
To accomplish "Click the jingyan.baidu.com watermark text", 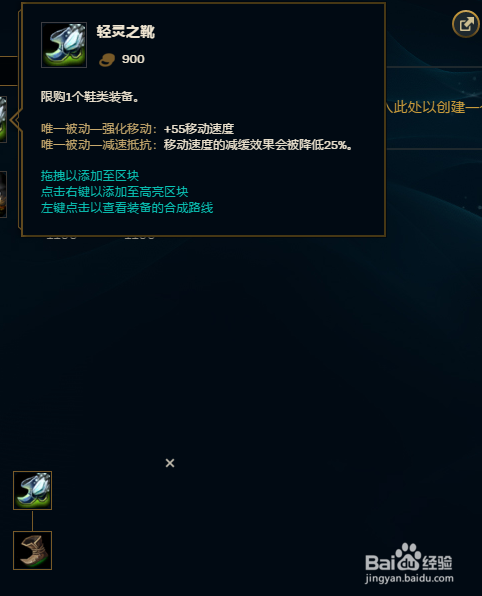I will click(409, 579).
